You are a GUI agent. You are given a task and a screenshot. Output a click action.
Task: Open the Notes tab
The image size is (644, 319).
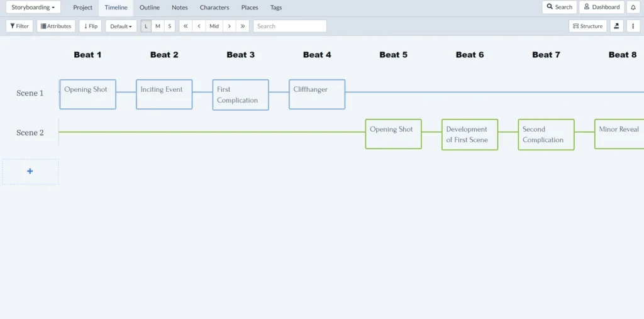pyautogui.click(x=179, y=8)
